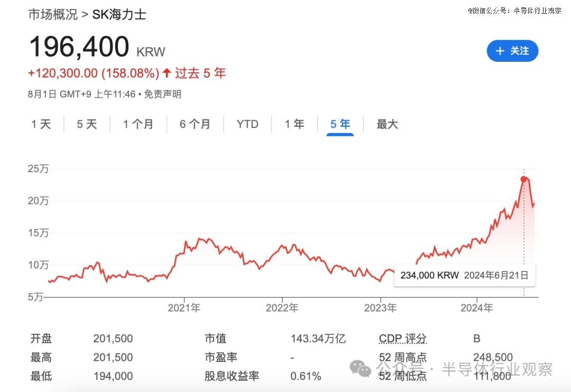Image resolution: width=571 pixels, height=392 pixels.
Task: Select the 1 年 range tab
Action: pyautogui.click(x=294, y=124)
